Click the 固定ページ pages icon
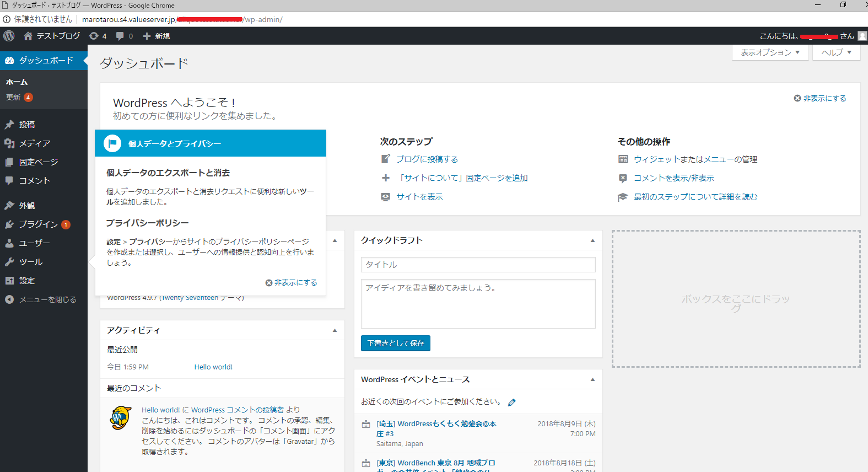 pyautogui.click(x=9, y=162)
